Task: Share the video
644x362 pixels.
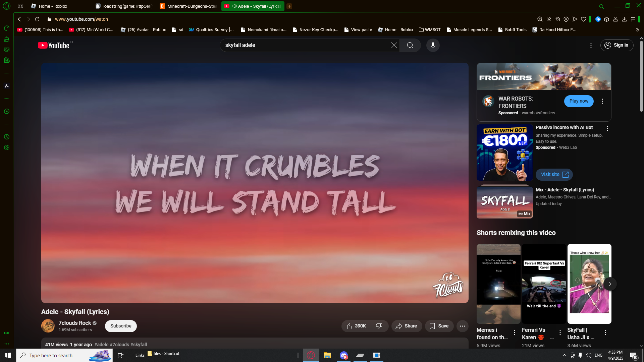Action: coord(407,326)
